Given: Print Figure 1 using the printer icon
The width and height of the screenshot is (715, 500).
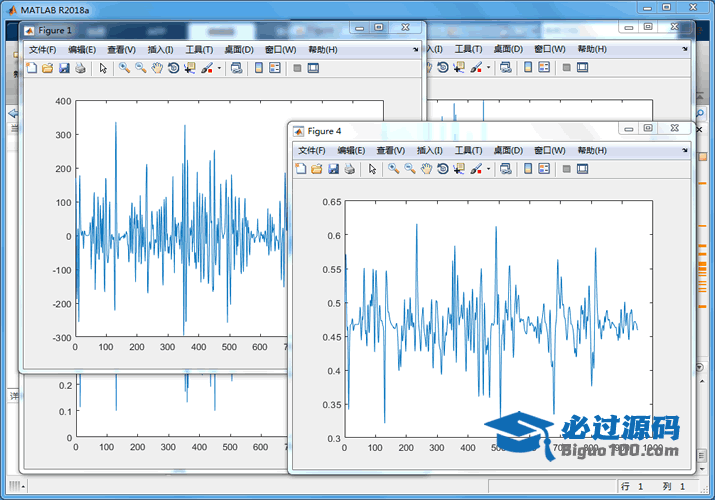Looking at the screenshot, I should coord(80,68).
